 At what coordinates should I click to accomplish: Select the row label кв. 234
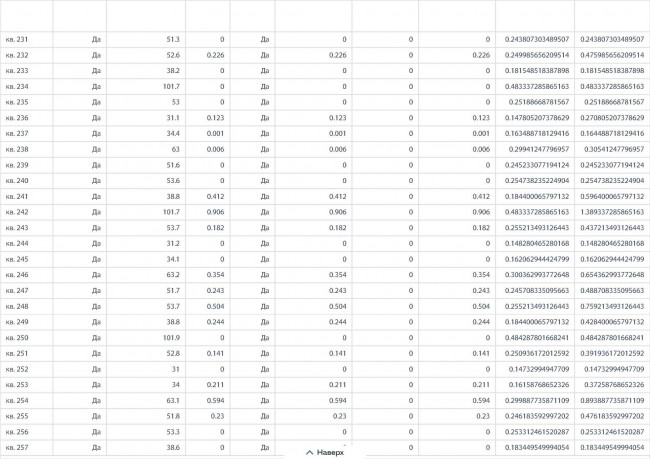17,86
